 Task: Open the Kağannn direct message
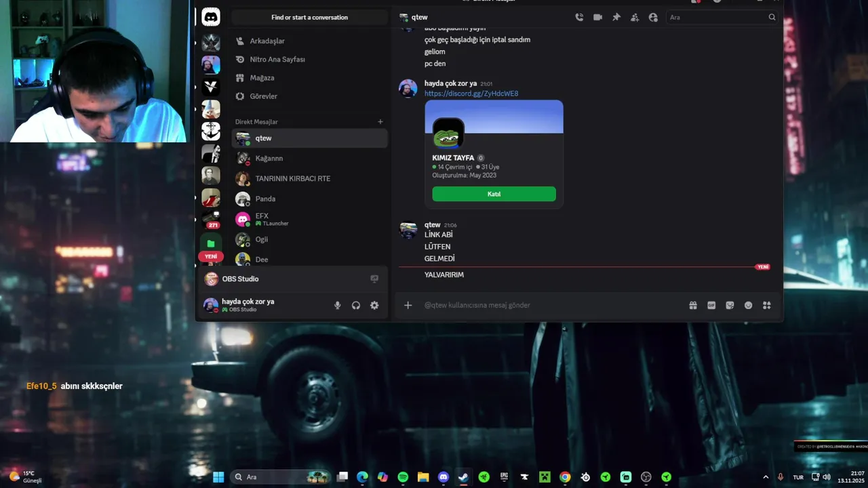(x=310, y=159)
